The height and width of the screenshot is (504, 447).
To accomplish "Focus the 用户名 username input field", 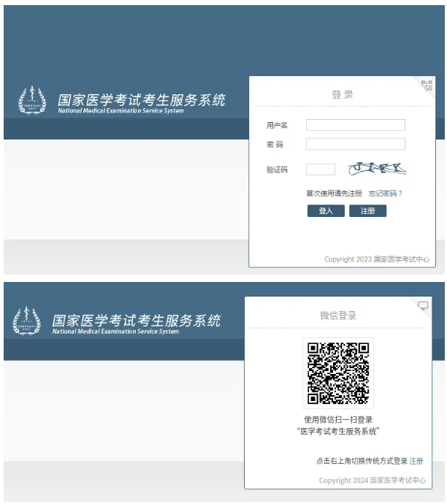I will [x=355, y=125].
